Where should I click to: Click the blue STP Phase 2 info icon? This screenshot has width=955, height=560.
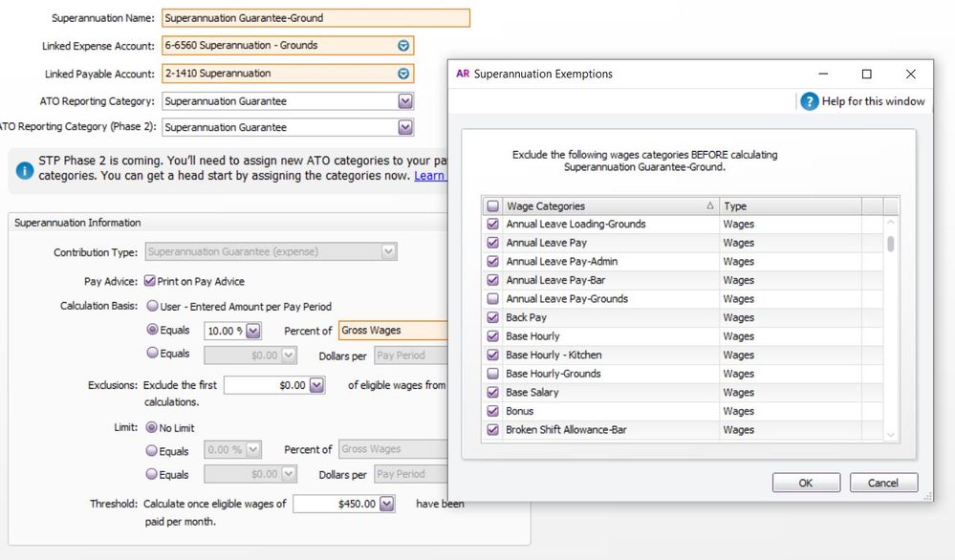pyautogui.click(x=25, y=169)
